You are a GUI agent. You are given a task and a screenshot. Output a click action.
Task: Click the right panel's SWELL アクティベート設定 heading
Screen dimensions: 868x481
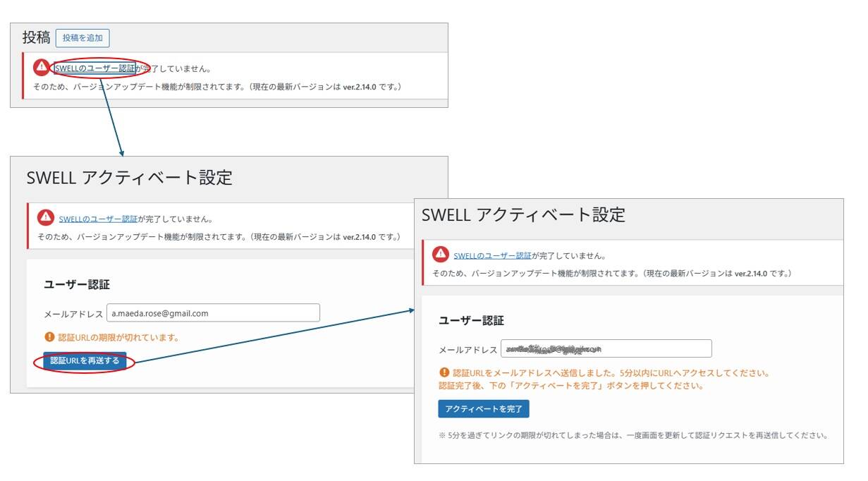point(523,215)
